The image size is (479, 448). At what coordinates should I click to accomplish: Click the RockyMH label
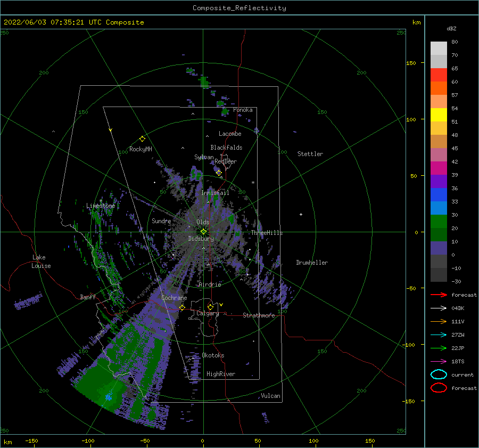(141, 149)
